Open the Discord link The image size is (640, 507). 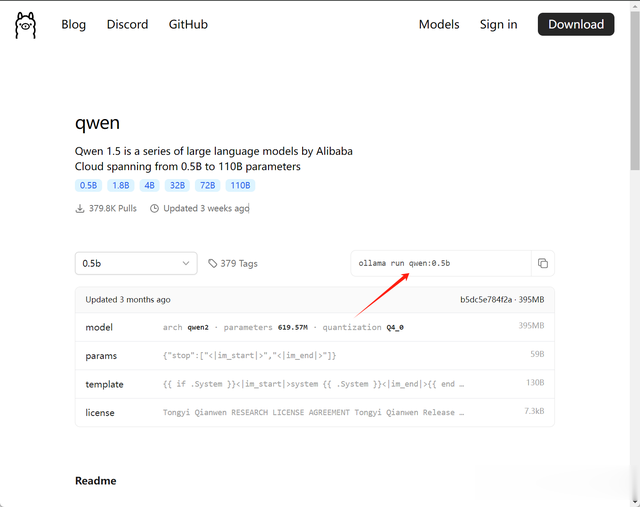coord(127,24)
